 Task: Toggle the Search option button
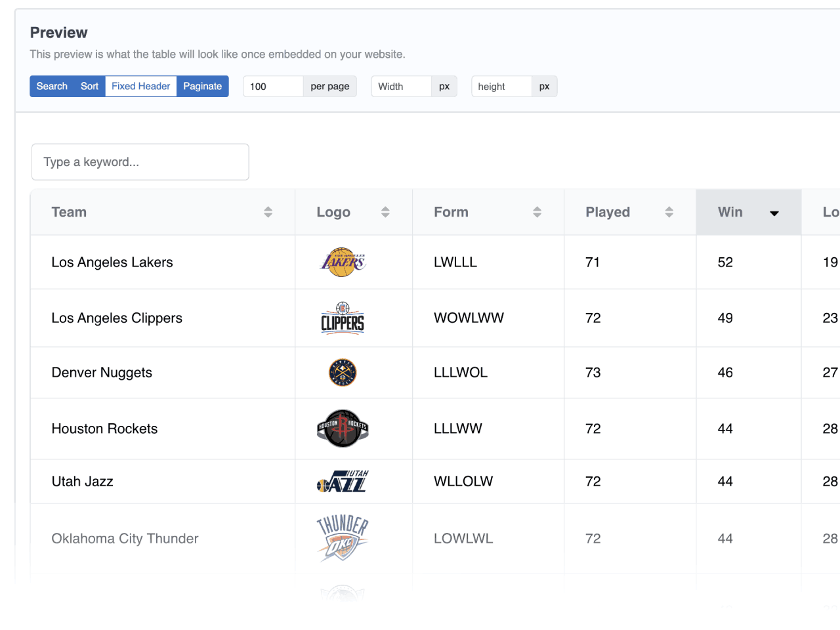click(52, 86)
